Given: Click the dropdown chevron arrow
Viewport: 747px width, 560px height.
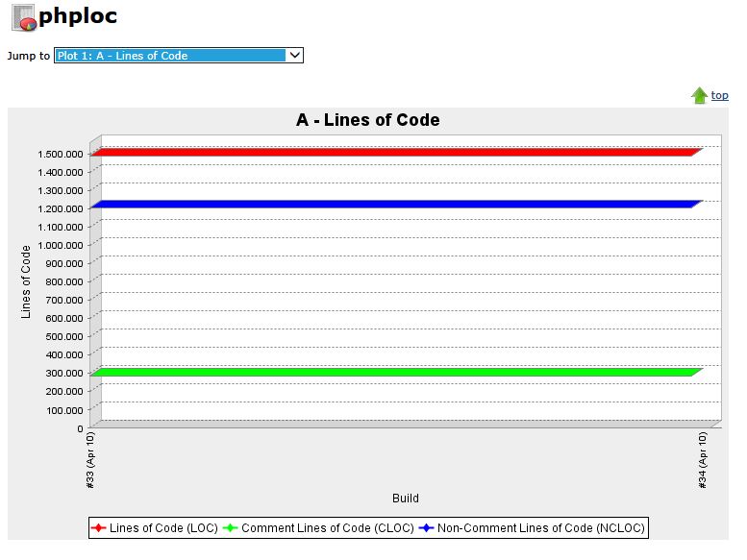Looking at the screenshot, I should pos(294,55).
